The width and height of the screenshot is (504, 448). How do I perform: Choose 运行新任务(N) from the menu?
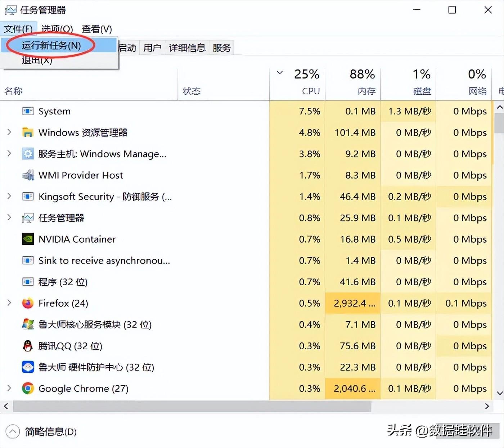click(x=59, y=45)
